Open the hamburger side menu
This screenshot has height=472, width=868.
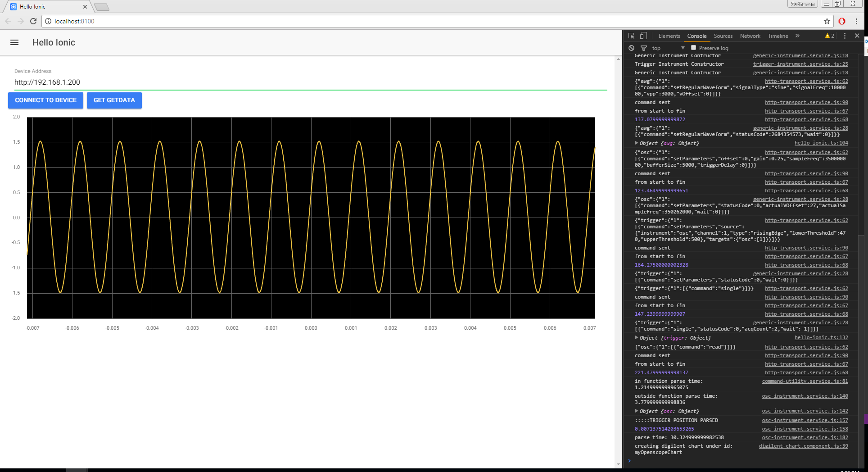click(x=14, y=42)
